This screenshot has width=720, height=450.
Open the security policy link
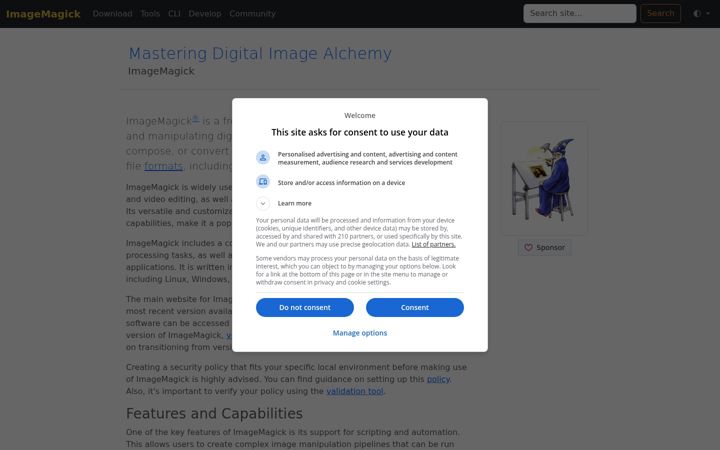(438, 379)
